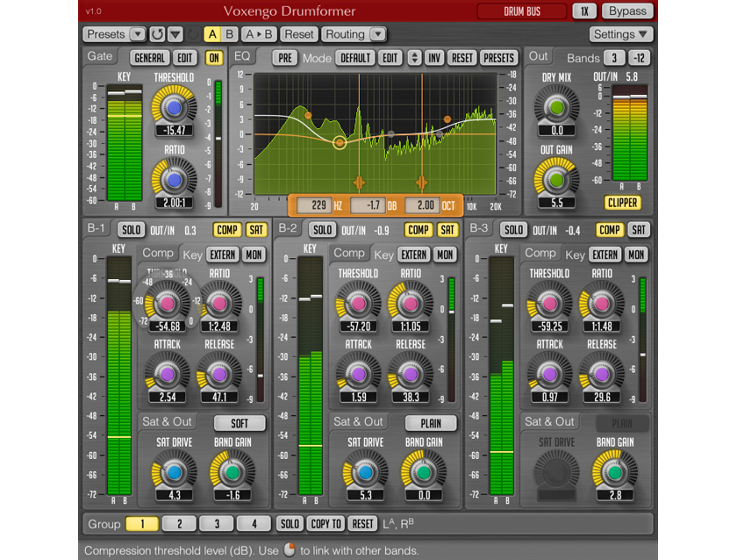The height and width of the screenshot is (560, 737).
Task: Toggle the B-1 COMP button
Action: [x=227, y=230]
